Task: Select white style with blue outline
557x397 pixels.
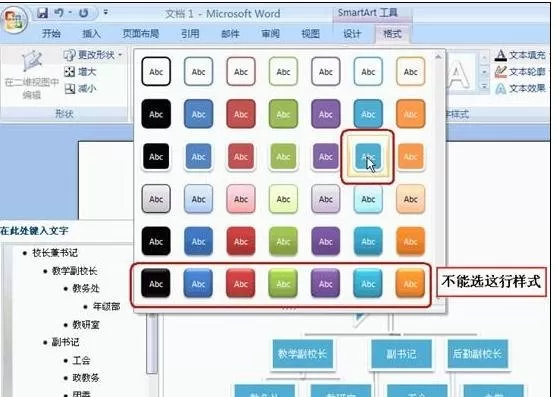Action: 198,71
